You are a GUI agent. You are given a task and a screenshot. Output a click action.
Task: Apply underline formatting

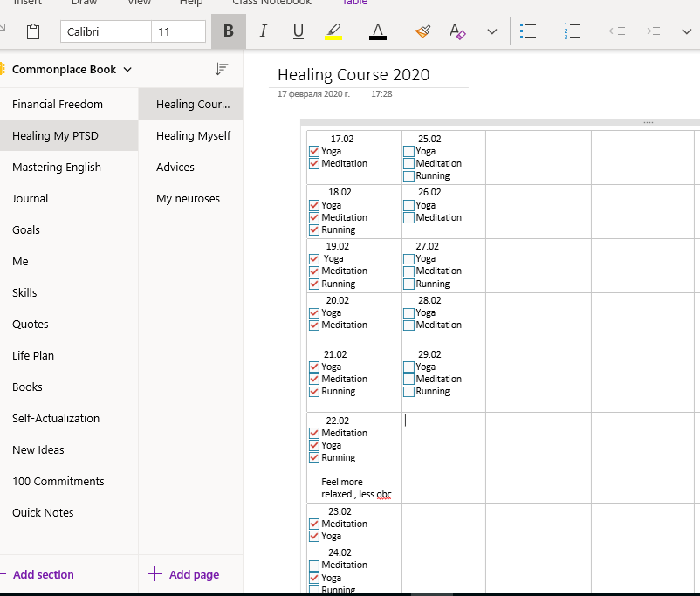click(299, 31)
